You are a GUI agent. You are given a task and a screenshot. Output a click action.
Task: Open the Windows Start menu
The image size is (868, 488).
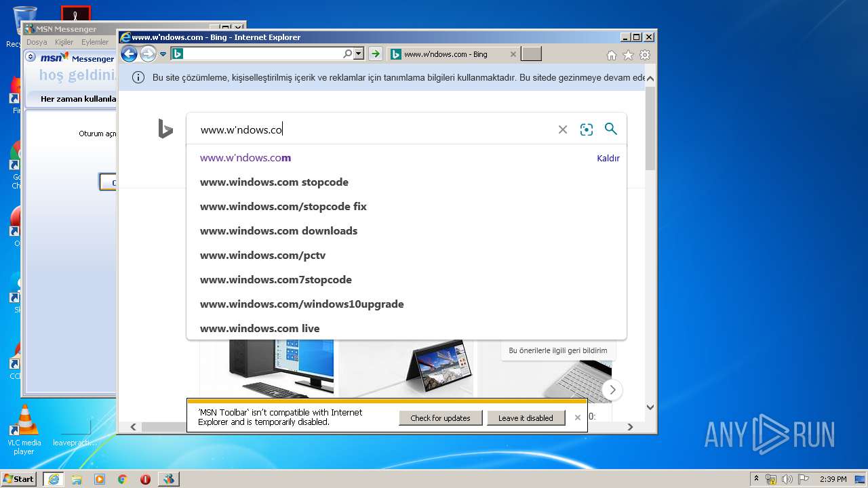tap(19, 479)
